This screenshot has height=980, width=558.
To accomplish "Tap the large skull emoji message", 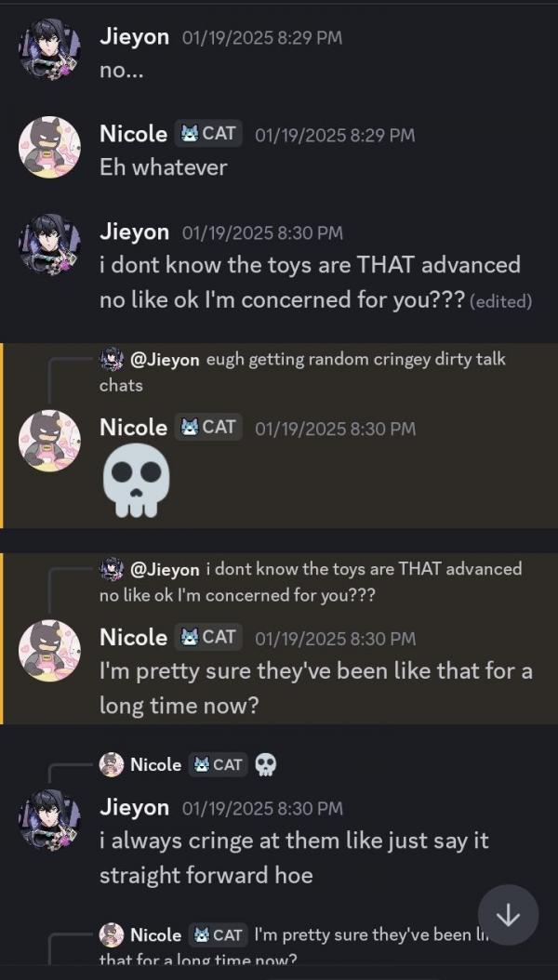I will point(135,479).
